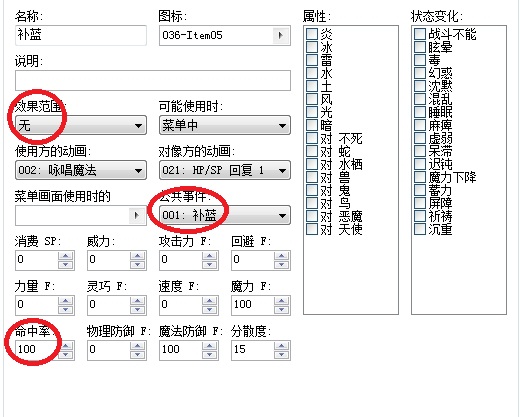Screen dimensions: 520x417
Task: Increase the 回避 F value
Action: (x=282, y=256)
